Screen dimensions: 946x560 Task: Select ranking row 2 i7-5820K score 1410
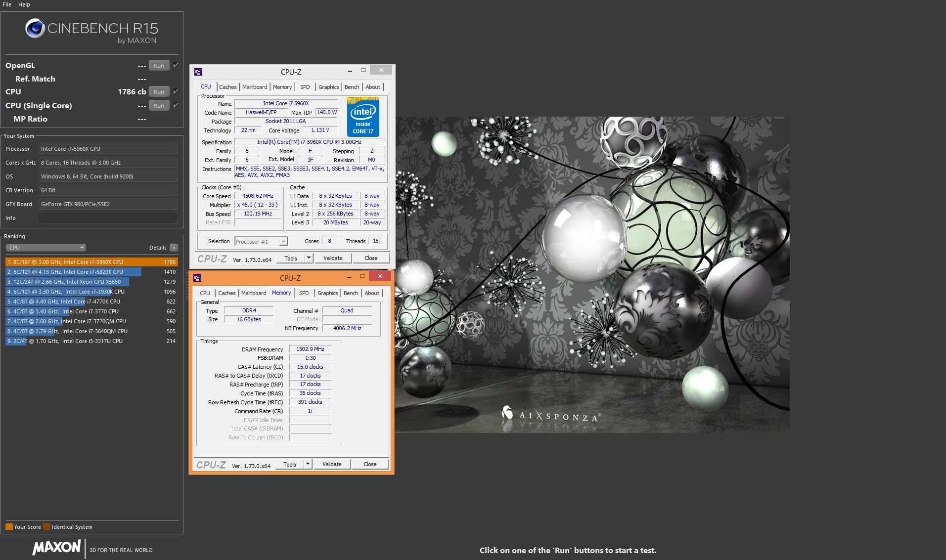click(91, 272)
